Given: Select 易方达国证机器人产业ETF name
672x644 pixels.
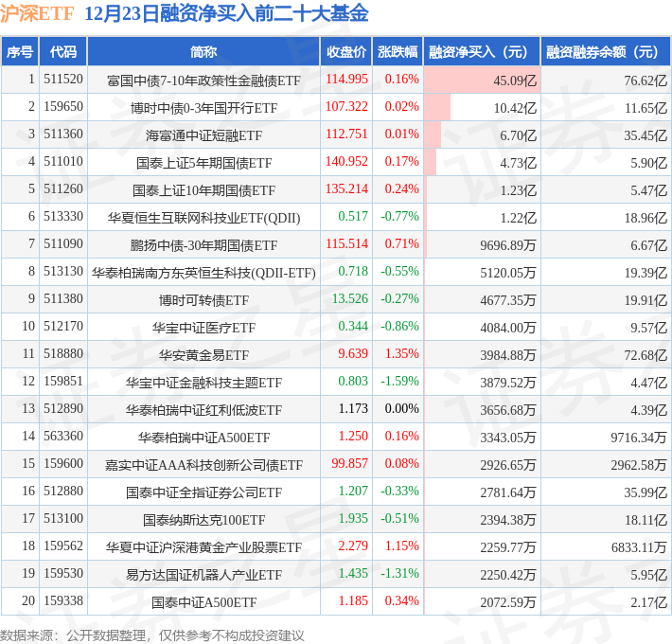Looking at the screenshot, I should pos(203,575).
